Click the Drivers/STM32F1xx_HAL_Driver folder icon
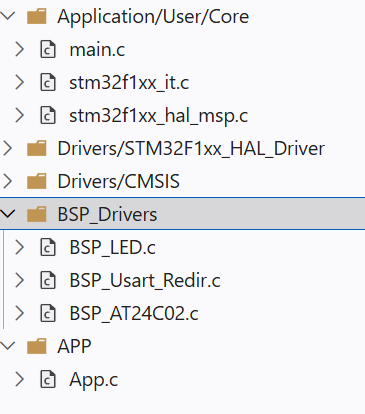 tap(37, 148)
